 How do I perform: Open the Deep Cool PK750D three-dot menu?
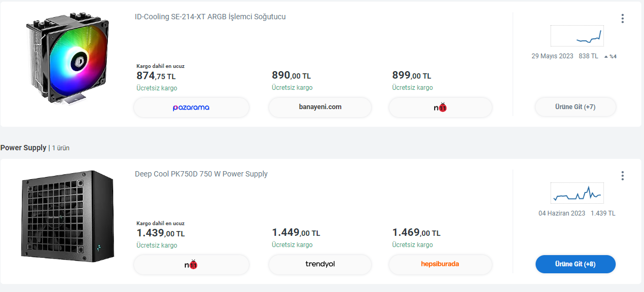tap(622, 176)
